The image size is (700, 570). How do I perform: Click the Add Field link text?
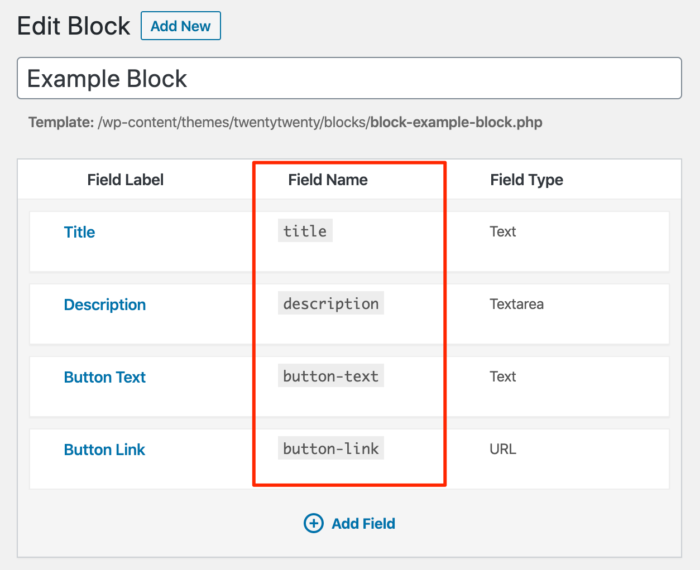click(363, 523)
